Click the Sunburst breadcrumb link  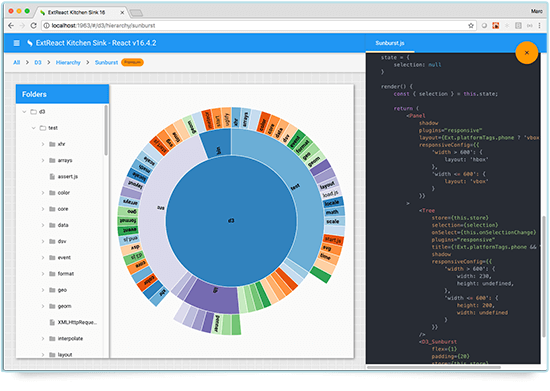pyautogui.click(x=106, y=62)
